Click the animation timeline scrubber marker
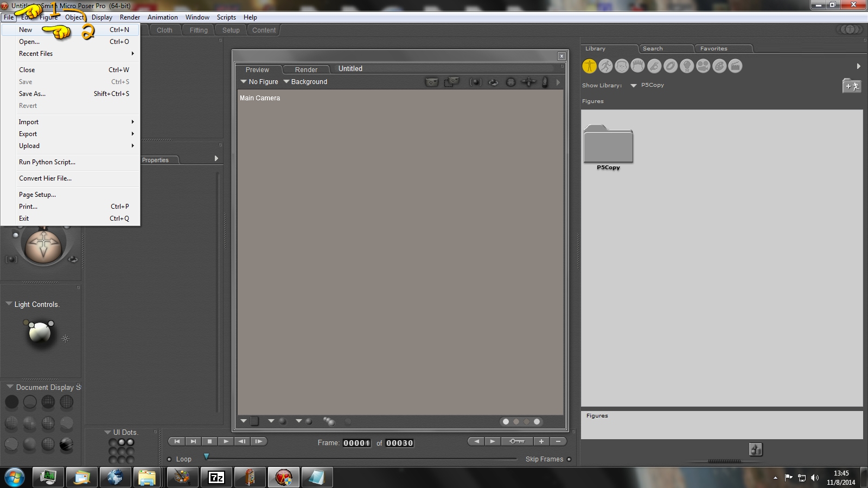 point(206,457)
